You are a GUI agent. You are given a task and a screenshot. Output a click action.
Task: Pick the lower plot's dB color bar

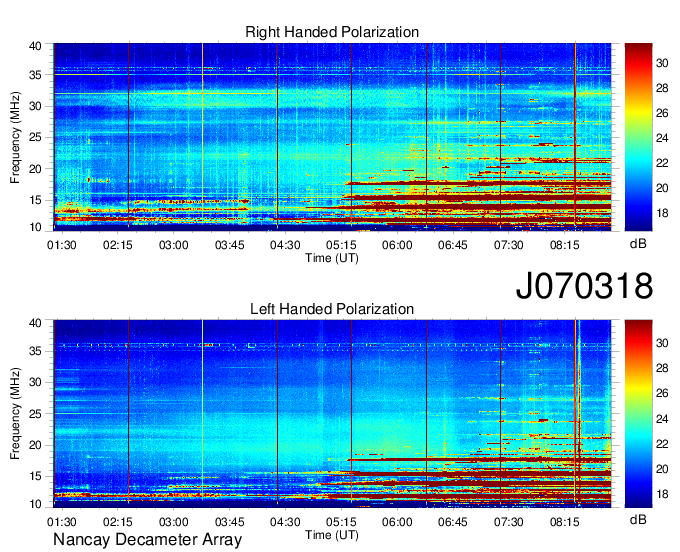[638, 414]
